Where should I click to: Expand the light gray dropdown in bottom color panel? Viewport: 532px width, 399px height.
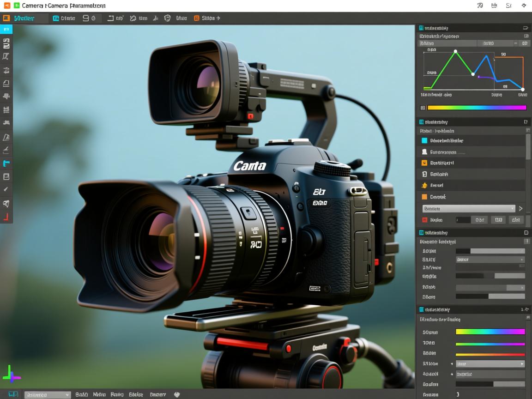click(x=490, y=363)
